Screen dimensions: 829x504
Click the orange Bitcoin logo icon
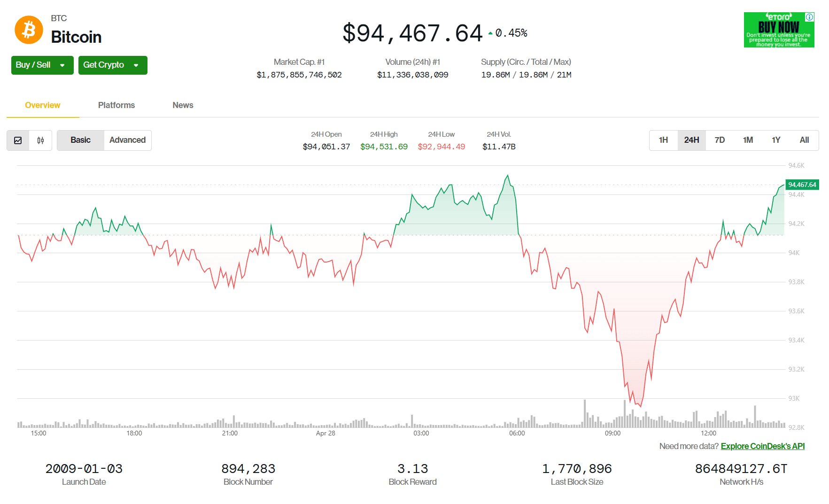(x=29, y=30)
